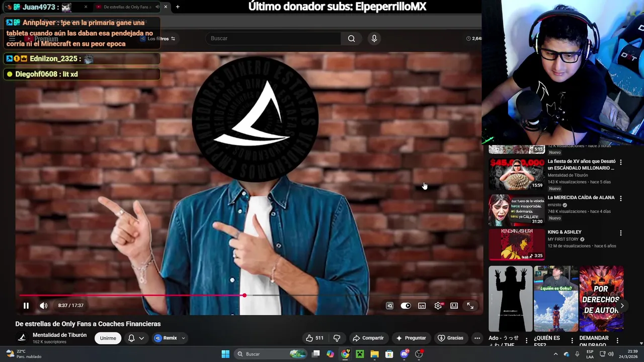The height and width of the screenshot is (362, 644).
Task: Open the Mentalidad de Tiburón channel name link
Action: [x=59, y=335]
